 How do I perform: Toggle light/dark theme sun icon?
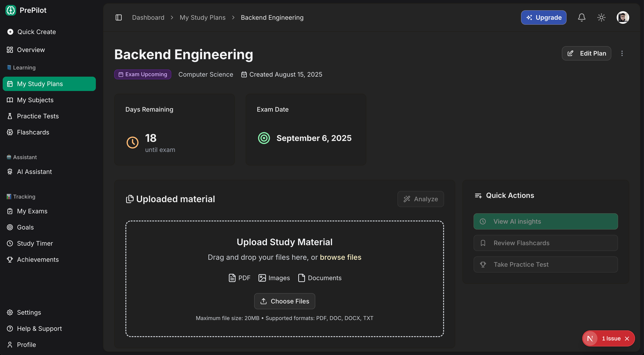click(601, 17)
